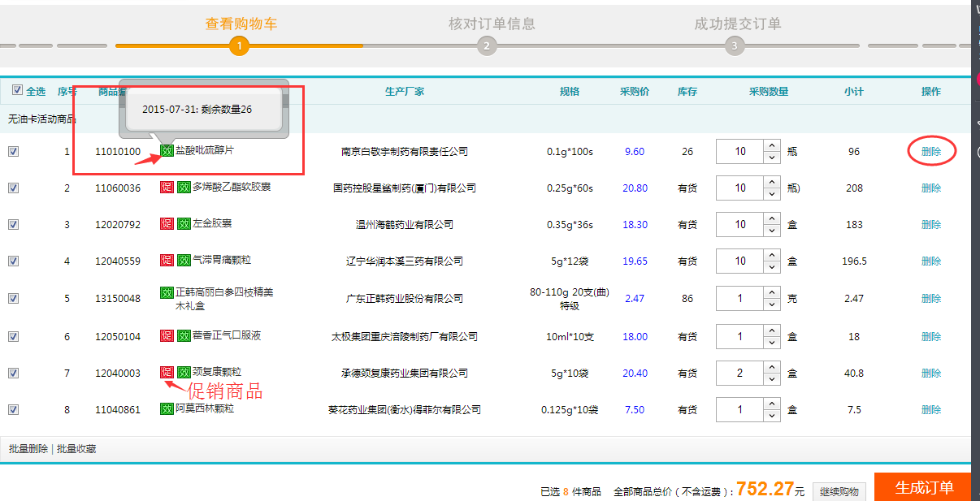Increase quantity arrow for 多烯酸乙酯软胶囊
Image resolution: width=980 pixels, height=501 pixels.
772,182
